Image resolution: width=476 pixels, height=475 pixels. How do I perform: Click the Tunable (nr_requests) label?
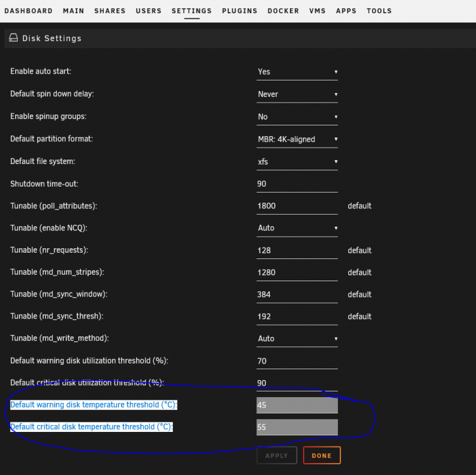[49, 250]
